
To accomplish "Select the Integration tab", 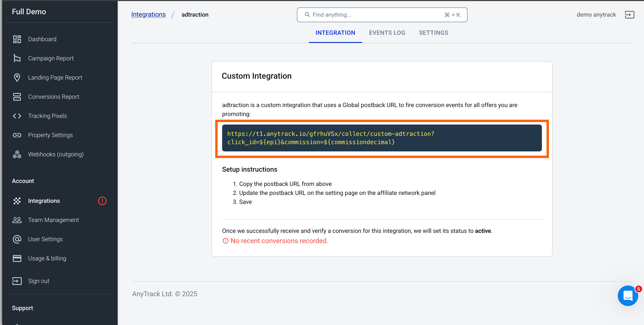I will pyautogui.click(x=335, y=33).
